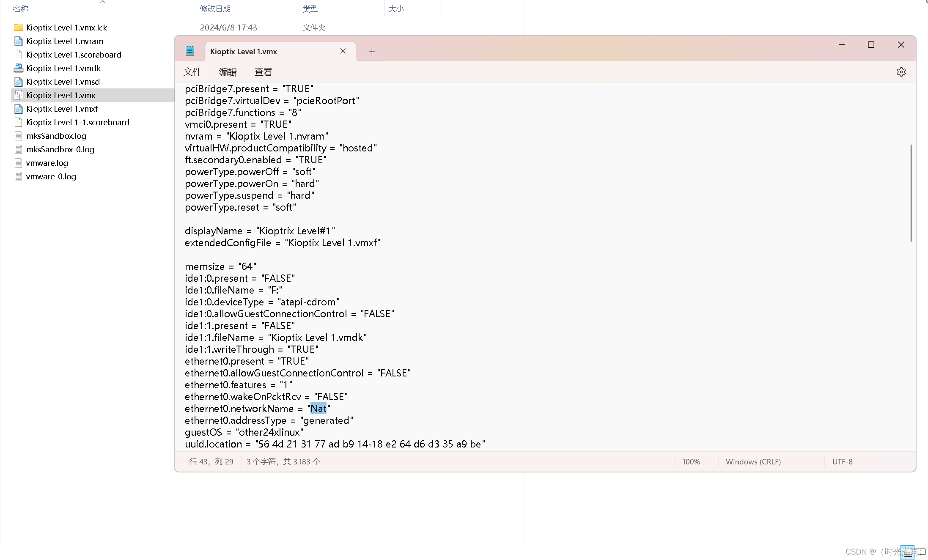Select Kioptrix Level 1.nvram file
The width and height of the screenshot is (928, 560).
(64, 41)
